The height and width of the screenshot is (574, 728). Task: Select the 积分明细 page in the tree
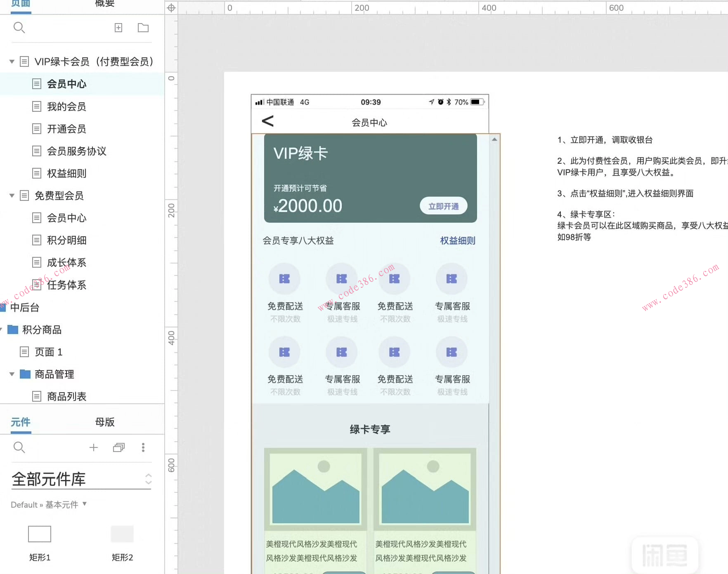(66, 240)
